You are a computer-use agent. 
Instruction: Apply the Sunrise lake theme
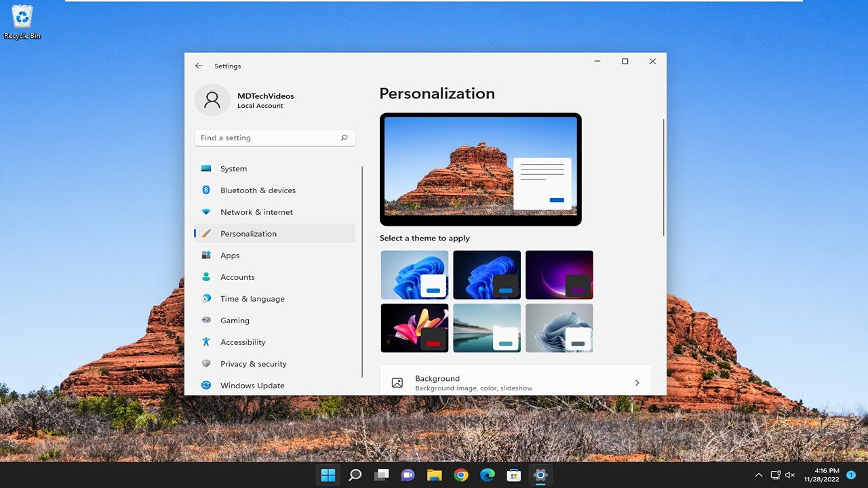487,328
